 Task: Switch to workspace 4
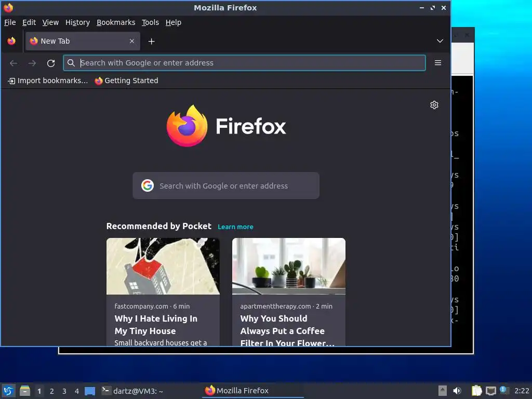[x=77, y=391]
